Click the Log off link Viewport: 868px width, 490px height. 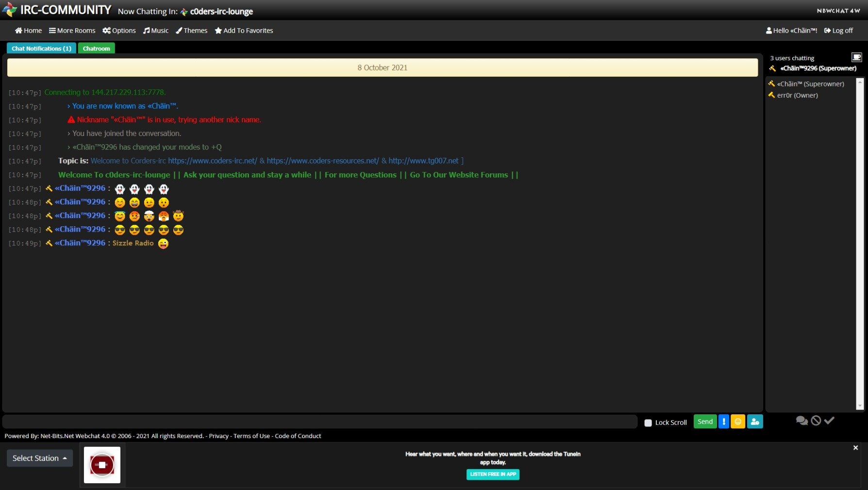(x=838, y=31)
